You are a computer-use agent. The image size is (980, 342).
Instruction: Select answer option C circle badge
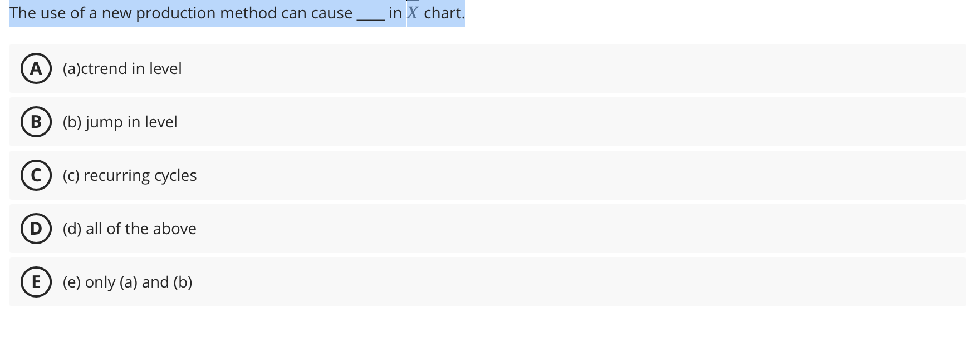(x=36, y=175)
